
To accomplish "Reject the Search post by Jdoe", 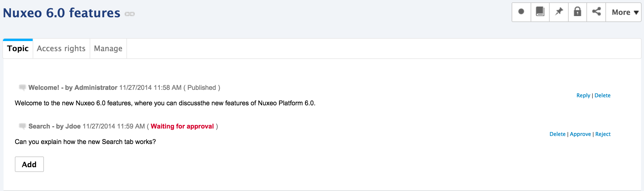I will 603,134.
